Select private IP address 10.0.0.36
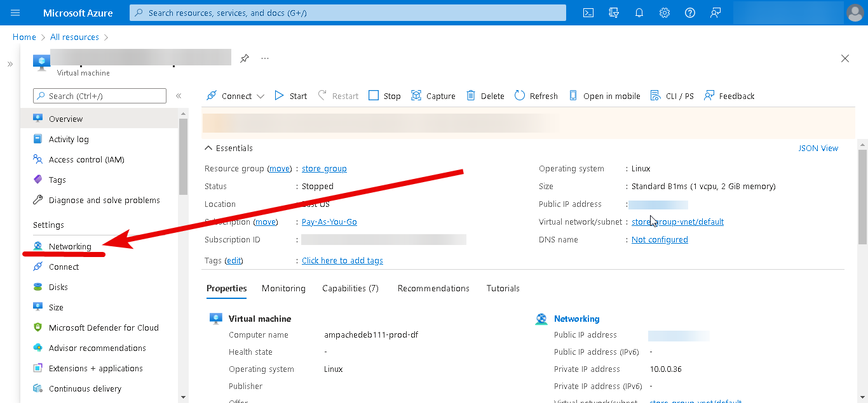868x403 pixels. click(x=665, y=369)
